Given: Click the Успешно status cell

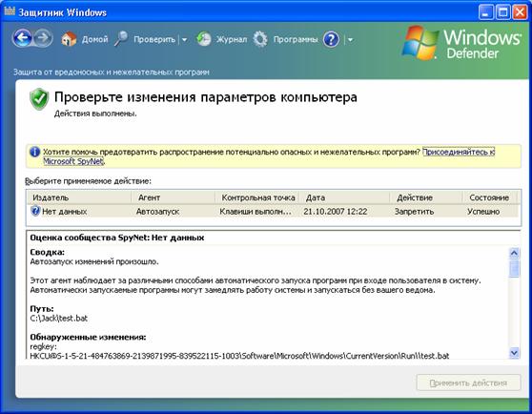Looking at the screenshot, I should point(483,212).
